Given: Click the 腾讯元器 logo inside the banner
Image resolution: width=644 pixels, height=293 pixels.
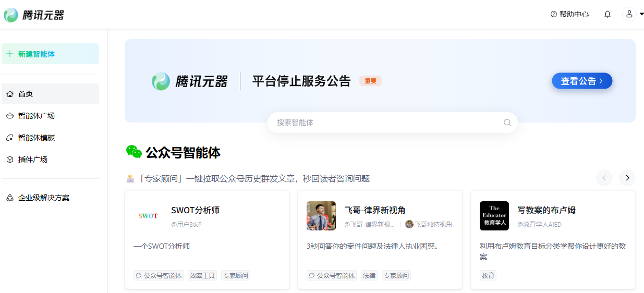Looking at the screenshot, I should [190, 81].
